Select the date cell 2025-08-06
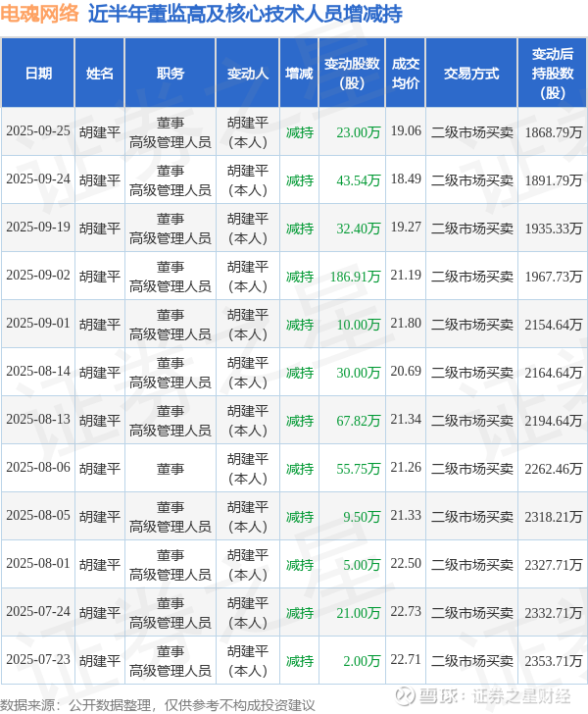Image resolution: width=588 pixels, height=714 pixels. tap(38, 468)
